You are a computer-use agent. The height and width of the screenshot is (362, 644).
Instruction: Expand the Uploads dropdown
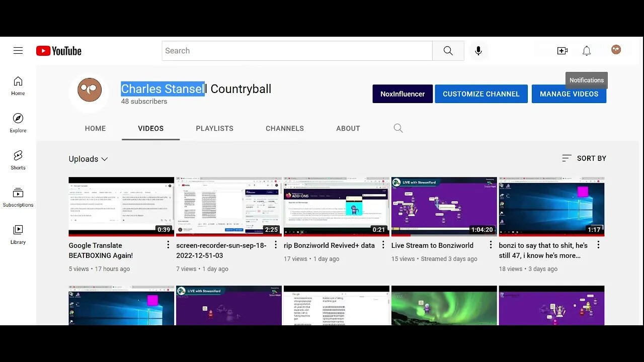(x=89, y=159)
